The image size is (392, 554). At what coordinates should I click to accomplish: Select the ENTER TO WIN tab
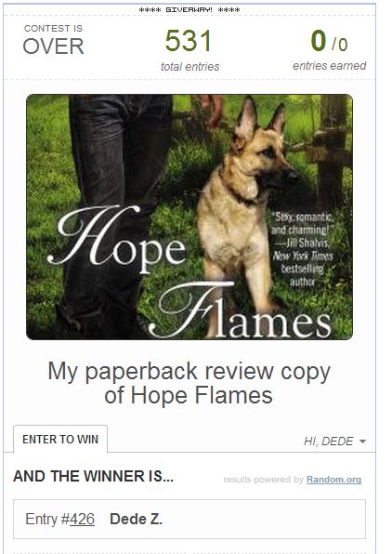pyautogui.click(x=60, y=439)
